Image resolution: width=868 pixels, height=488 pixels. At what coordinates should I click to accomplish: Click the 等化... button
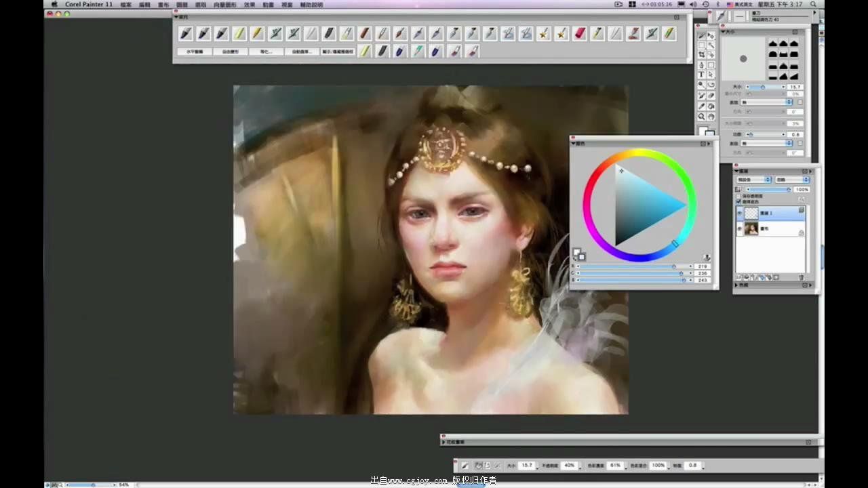point(265,52)
